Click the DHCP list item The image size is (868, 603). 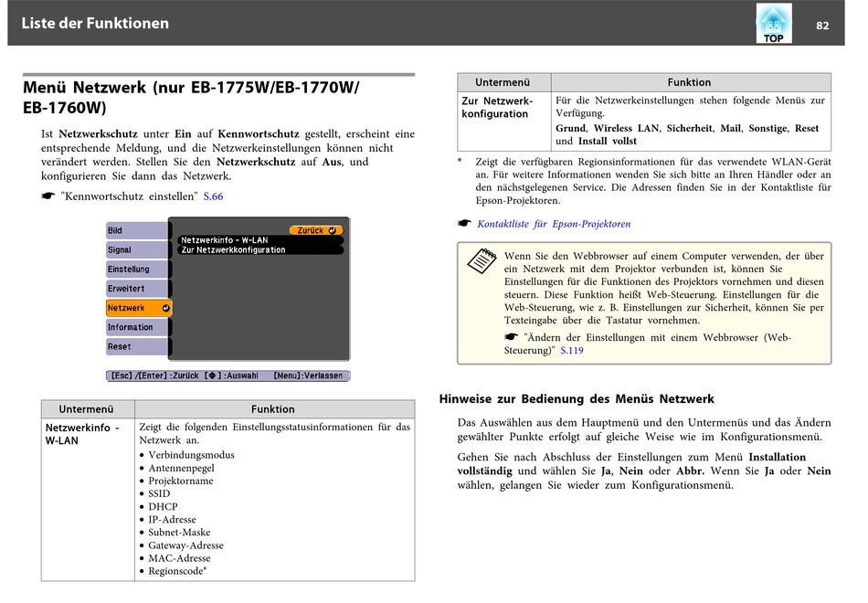pyautogui.click(x=163, y=507)
